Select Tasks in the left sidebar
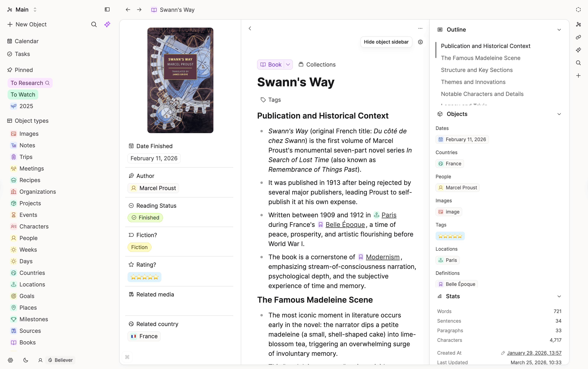This screenshot has height=369, width=588. (22, 54)
